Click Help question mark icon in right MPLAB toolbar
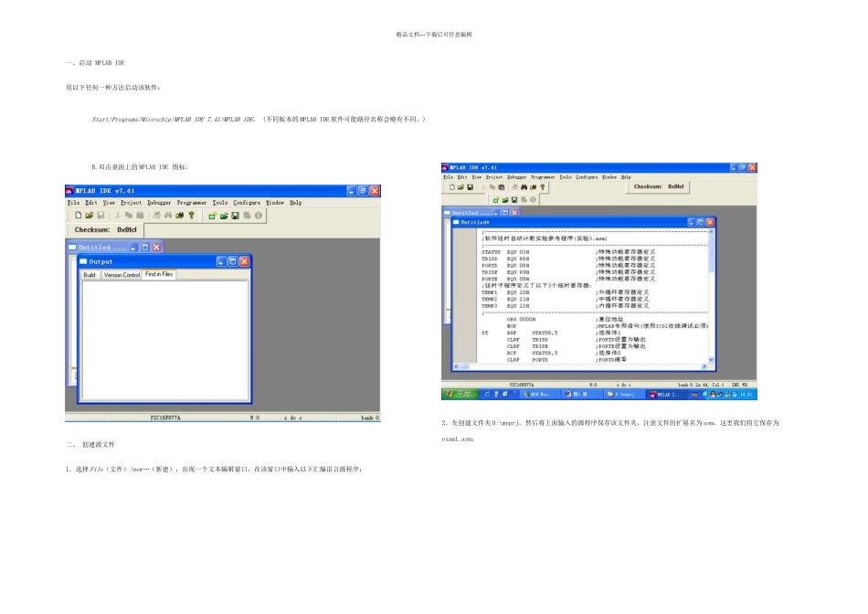The height and width of the screenshot is (614, 868). point(543,187)
